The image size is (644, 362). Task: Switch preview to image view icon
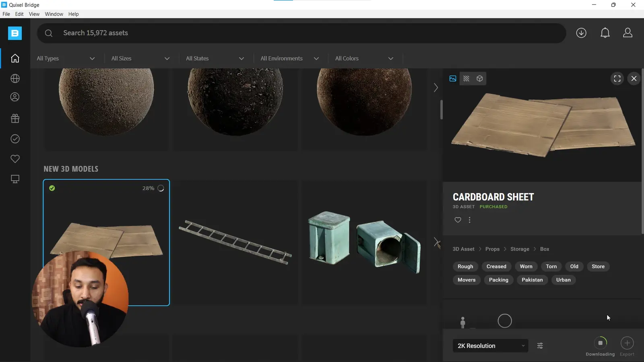click(453, 78)
